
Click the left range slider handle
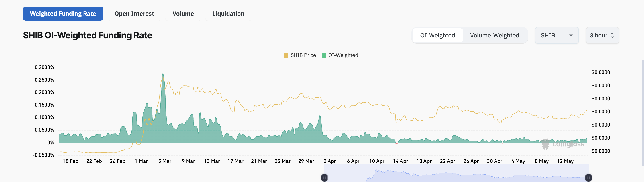pyautogui.click(x=324, y=178)
